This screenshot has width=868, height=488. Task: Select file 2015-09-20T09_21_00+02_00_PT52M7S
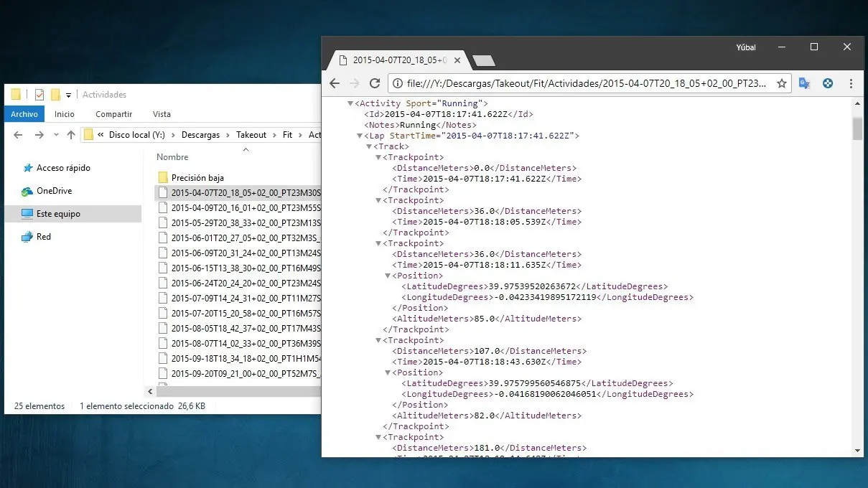(x=238, y=373)
